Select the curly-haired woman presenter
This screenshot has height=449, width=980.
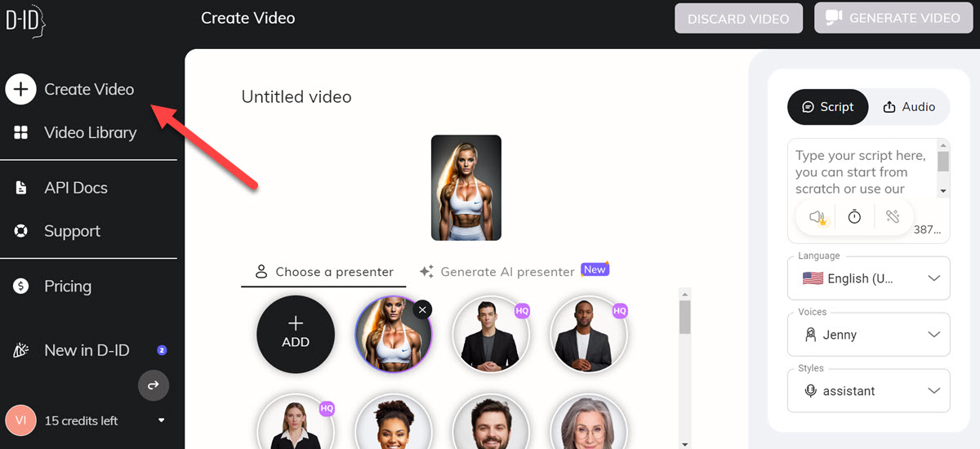[394, 422]
